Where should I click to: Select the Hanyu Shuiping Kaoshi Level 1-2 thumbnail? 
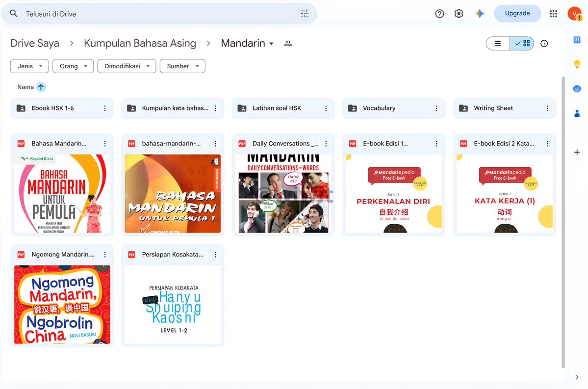[173, 305]
